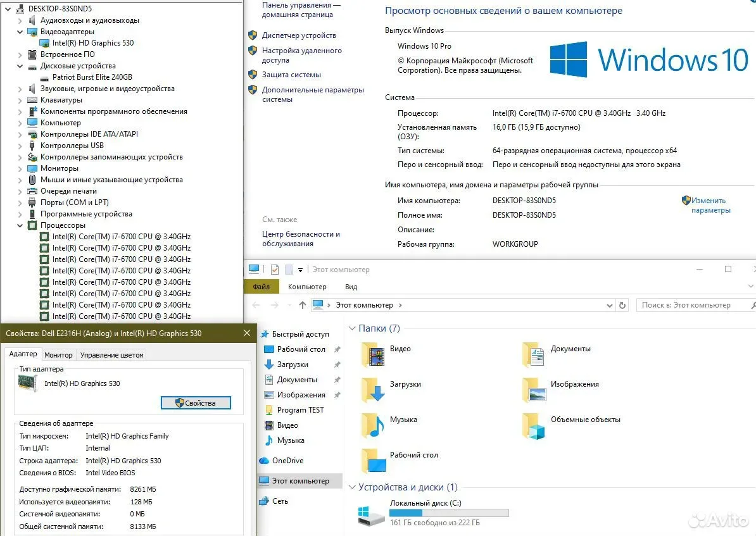The width and height of the screenshot is (756, 536).
Task: Select Этот компьютер in the sidebar
Action: [x=300, y=481]
